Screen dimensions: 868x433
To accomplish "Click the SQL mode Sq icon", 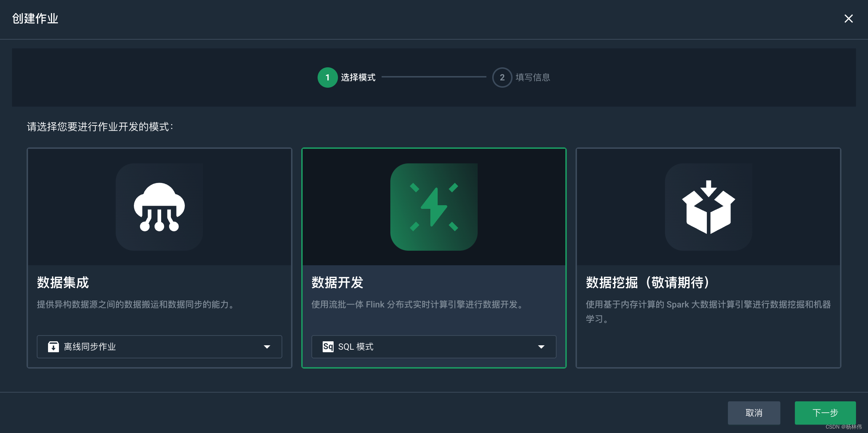I will 328,347.
